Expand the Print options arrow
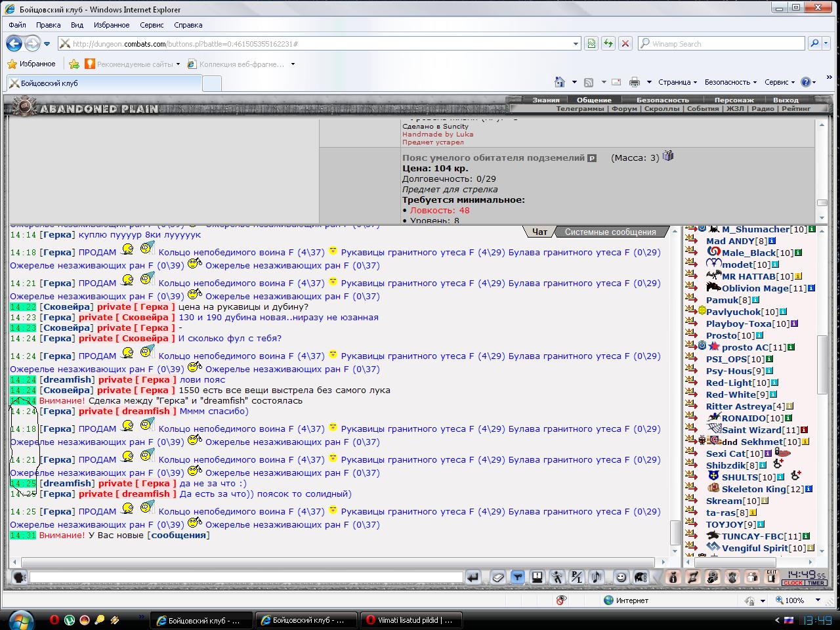This screenshot has width=840, height=630. coord(649,82)
